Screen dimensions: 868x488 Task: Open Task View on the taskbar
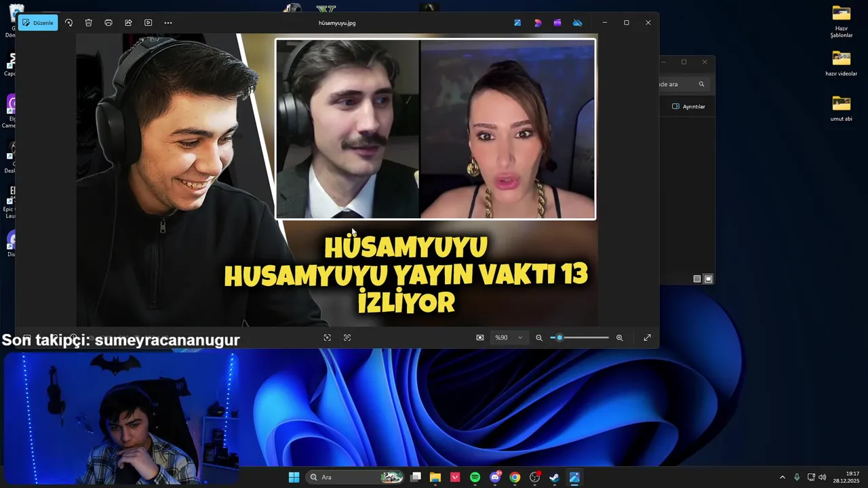click(x=416, y=477)
